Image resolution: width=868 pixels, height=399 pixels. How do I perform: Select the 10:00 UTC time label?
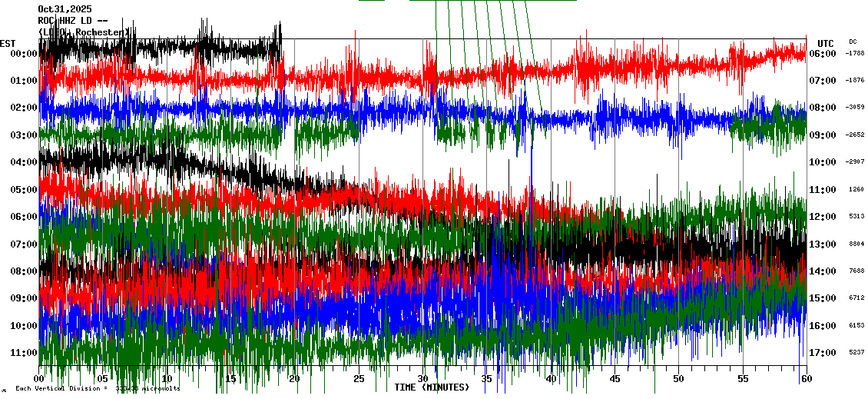pyautogui.click(x=822, y=162)
